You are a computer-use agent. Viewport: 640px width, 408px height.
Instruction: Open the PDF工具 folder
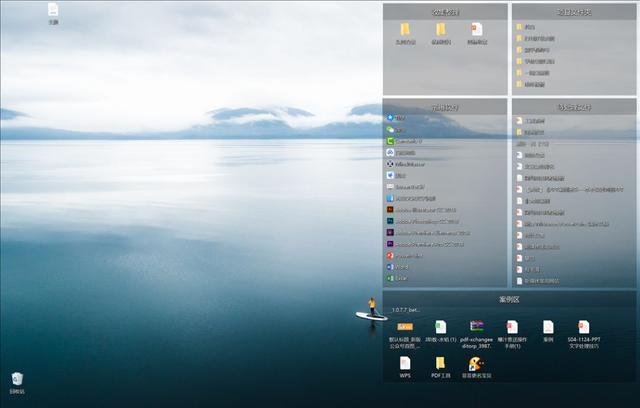click(x=440, y=364)
